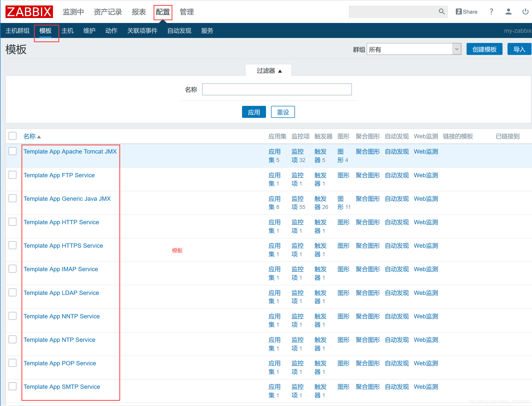Check Template App NNTP Service checkbox
This screenshot has width=532, height=406.
[12, 316]
